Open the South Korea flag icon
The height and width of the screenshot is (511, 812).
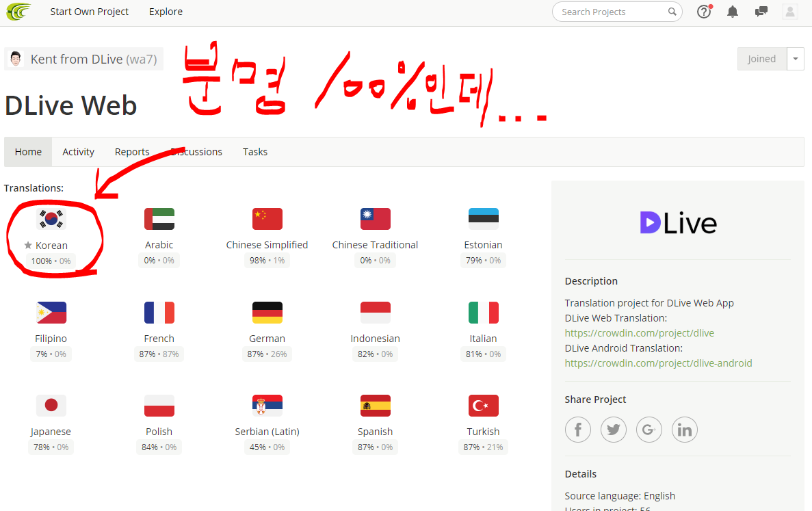[51, 219]
